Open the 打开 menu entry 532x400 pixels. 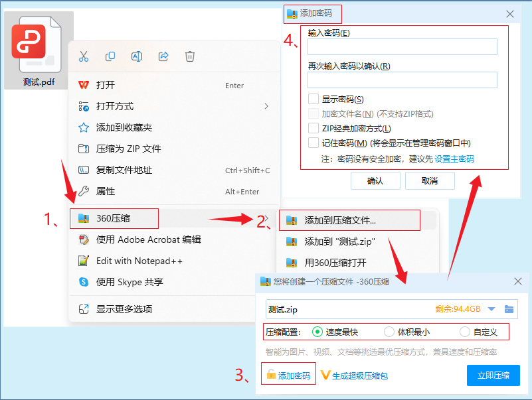(175, 85)
